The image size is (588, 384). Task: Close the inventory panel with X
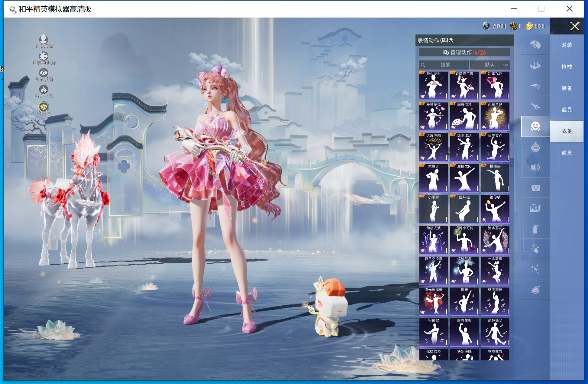(575, 26)
